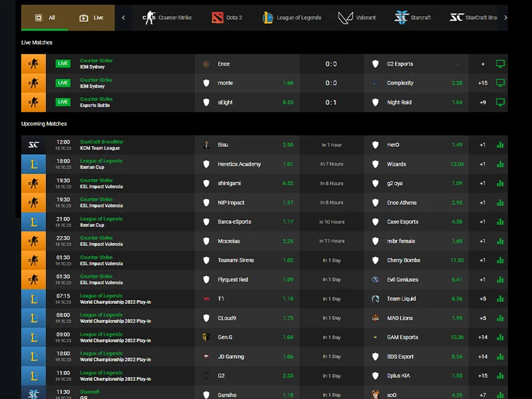Click Counter-Strike icon on NIP Impact row
532x399 pixels.
tap(34, 203)
